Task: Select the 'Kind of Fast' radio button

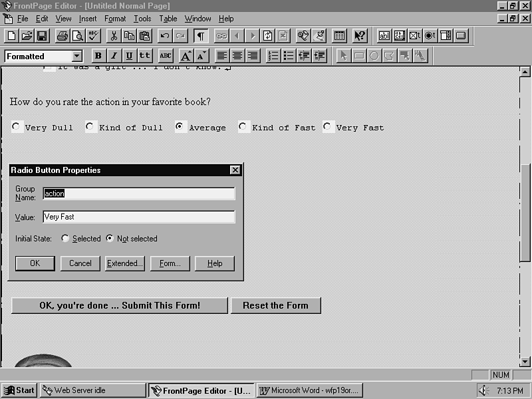Action: (x=243, y=127)
